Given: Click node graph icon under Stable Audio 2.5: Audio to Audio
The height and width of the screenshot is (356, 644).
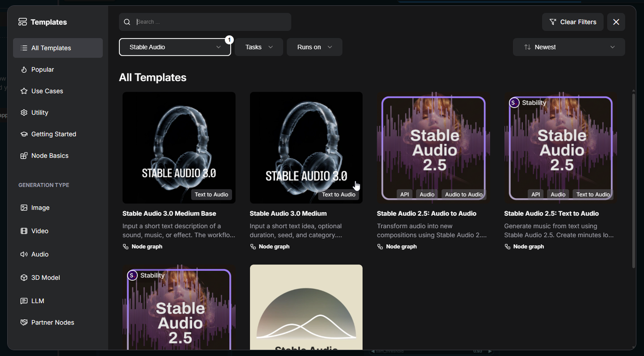Looking at the screenshot, I should pos(380,247).
